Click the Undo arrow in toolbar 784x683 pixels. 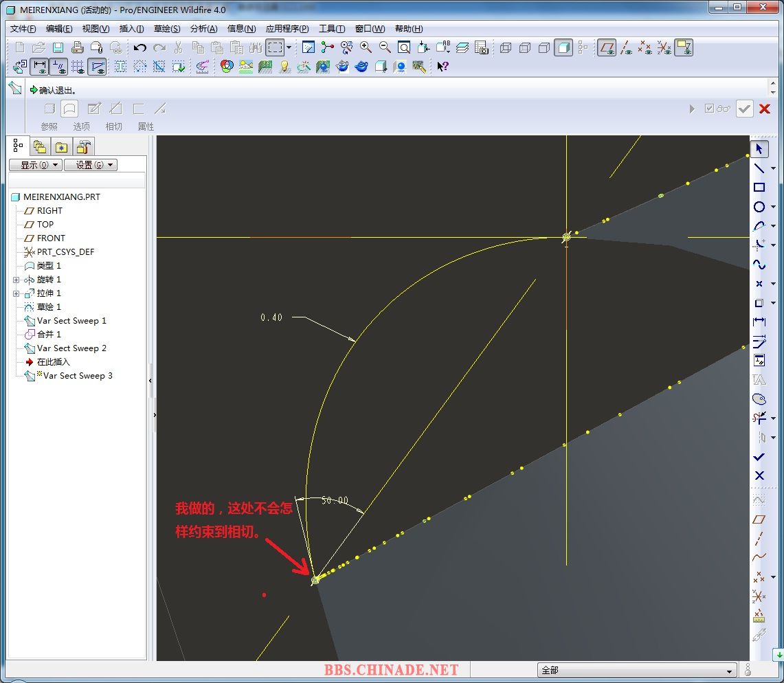click(139, 47)
